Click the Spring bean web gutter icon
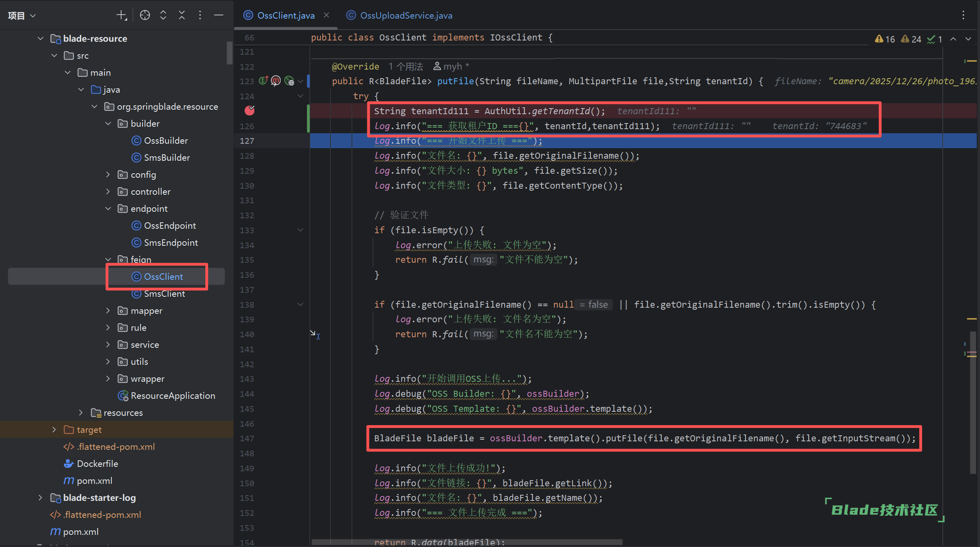The width and height of the screenshot is (980, 547). coord(289,81)
